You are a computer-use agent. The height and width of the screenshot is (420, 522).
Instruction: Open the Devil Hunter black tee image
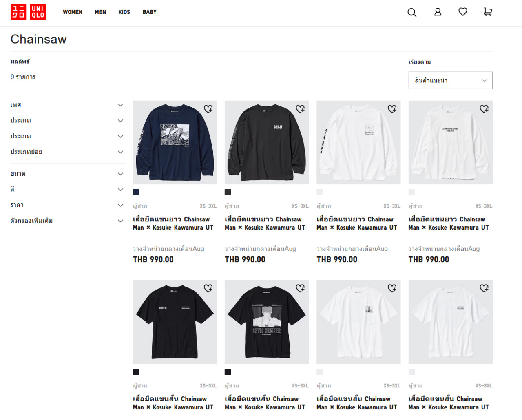(267, 322)
